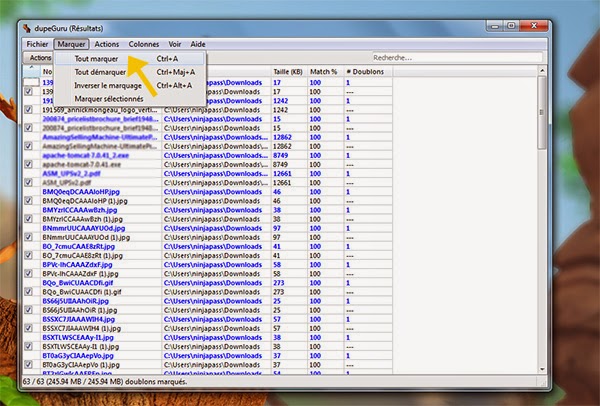
Task: Click the Recherche search field
Action: point(450,59)
